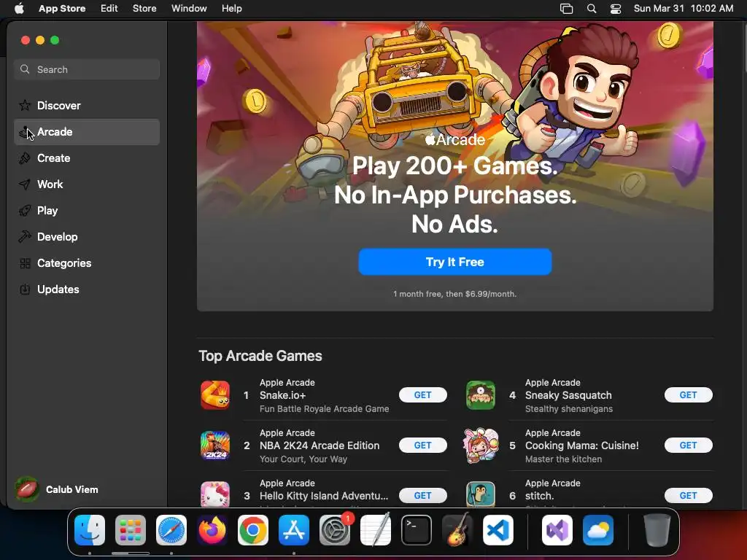747x560 pixels.
Task: Open Visual Studio Code from the Dock
Action: tap(498, 530)
